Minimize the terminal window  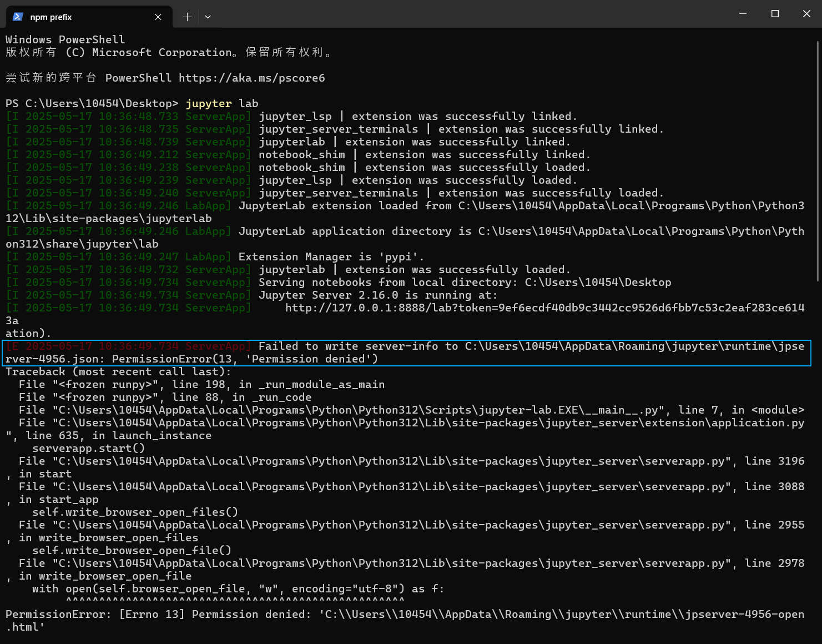[x=743, y=14]
